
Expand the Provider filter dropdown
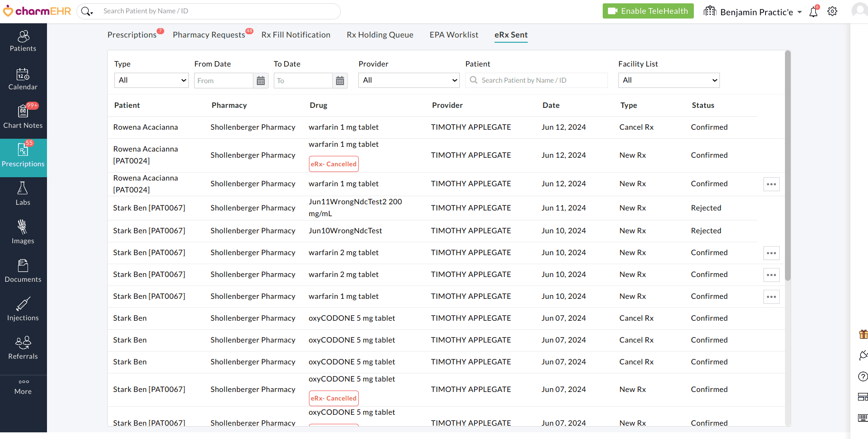pyautogui.click(x=409, y=80)
